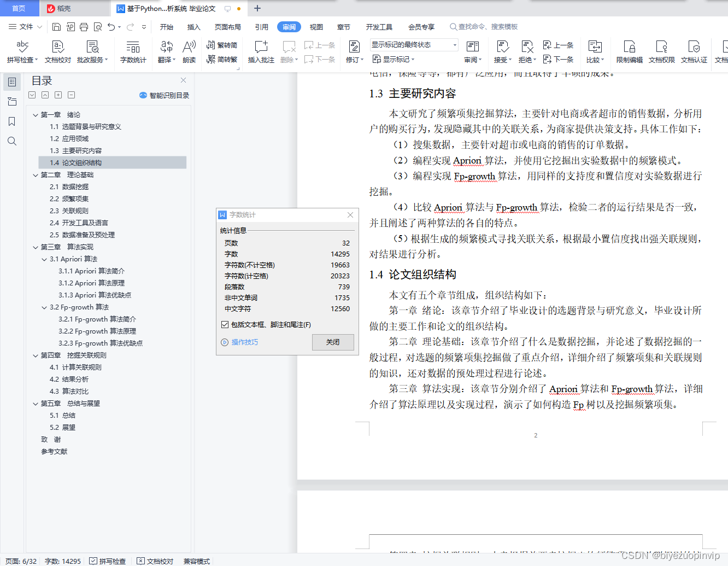Image resolution: width=728 pixels, height=566 pixels.
Task: Switch to the 插入 ribbon tab
Action: [x=194, y=27]
